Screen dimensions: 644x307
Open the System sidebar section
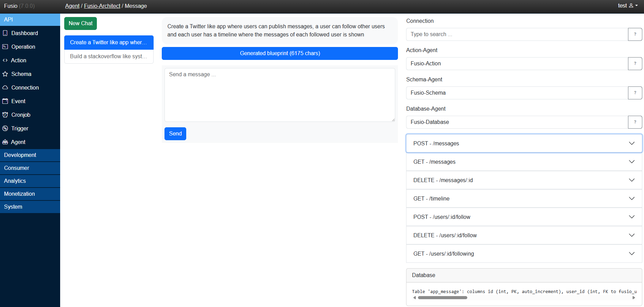point(30,207)
